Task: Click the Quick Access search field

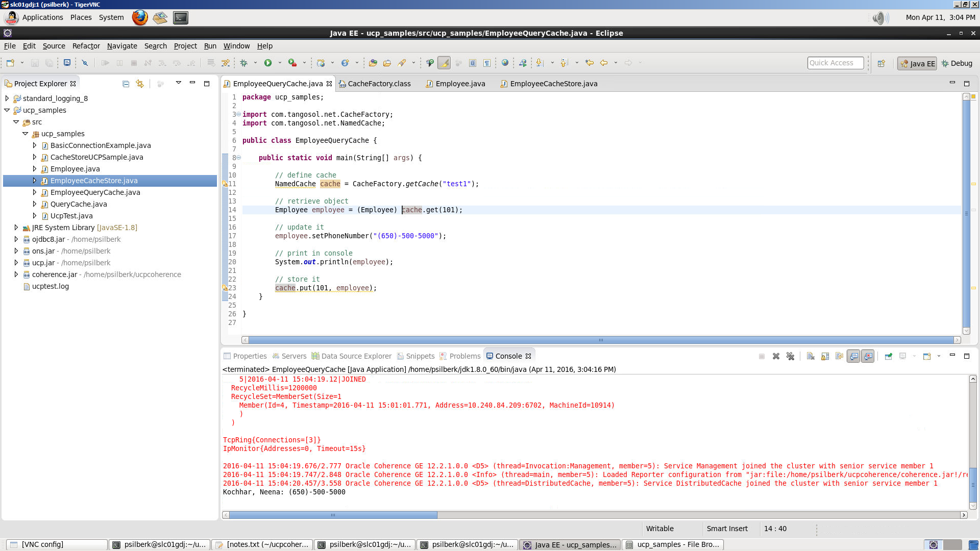Action: coord(835,63)
